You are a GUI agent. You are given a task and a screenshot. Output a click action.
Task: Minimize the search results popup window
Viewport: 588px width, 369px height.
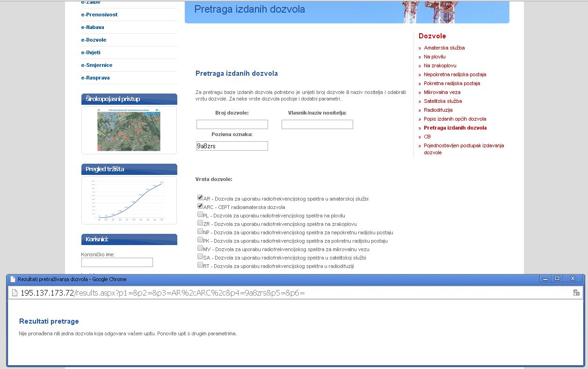(x=544, y=279)
